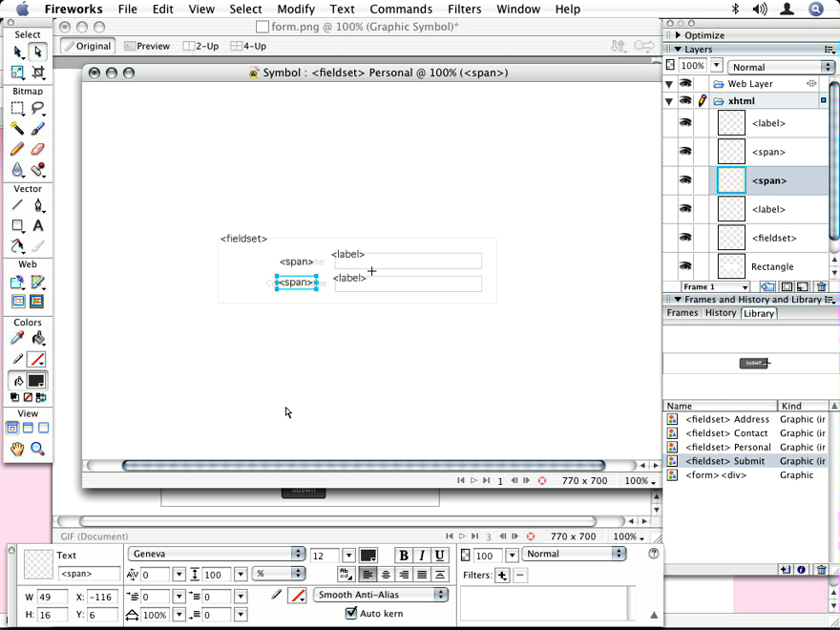Toggle Bold text style
Screen dimensions: 840x630
tap(404, 556)
